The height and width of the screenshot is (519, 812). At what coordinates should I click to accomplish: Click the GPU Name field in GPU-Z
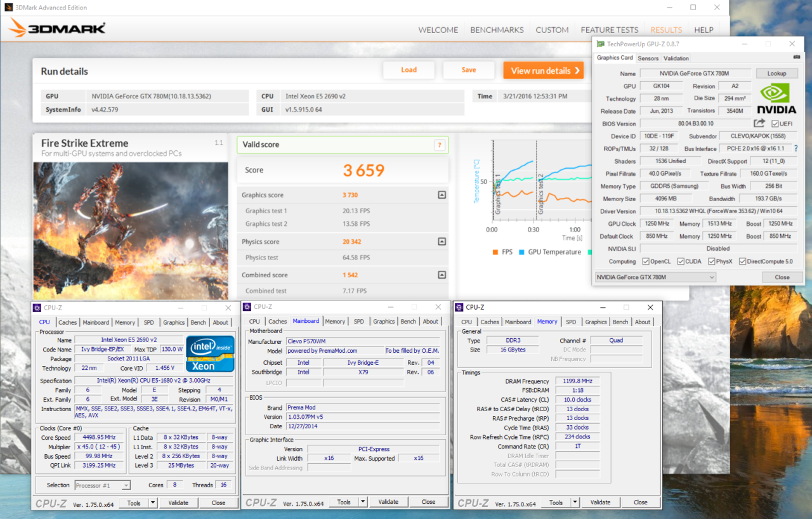[x=695, y=74]
